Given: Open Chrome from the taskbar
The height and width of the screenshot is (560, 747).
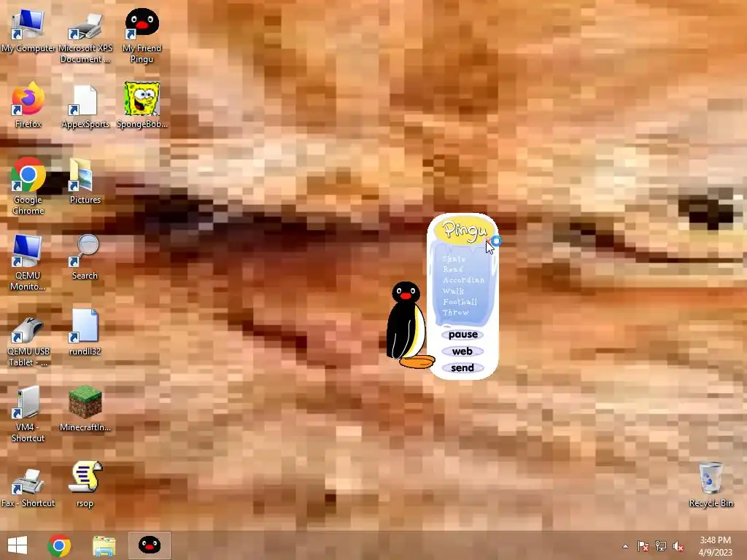Looking at the screenshot, I should pos(59,545).
